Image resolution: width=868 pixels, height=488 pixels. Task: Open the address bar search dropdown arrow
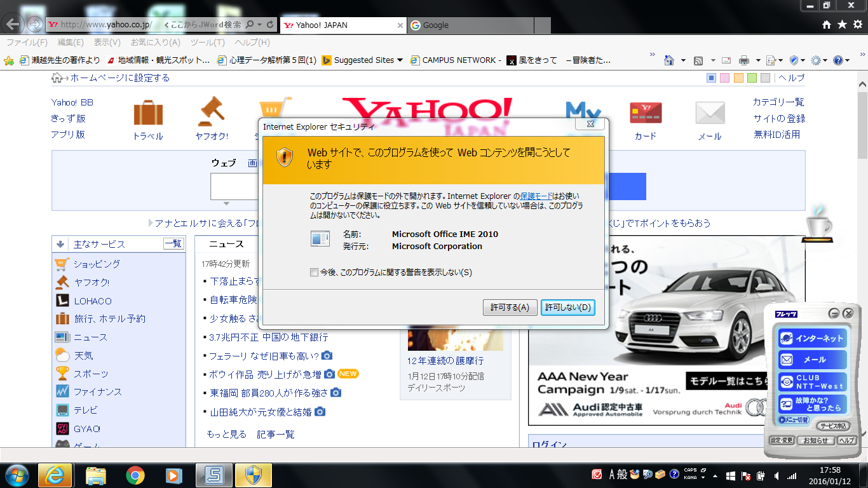coord(259,24)
